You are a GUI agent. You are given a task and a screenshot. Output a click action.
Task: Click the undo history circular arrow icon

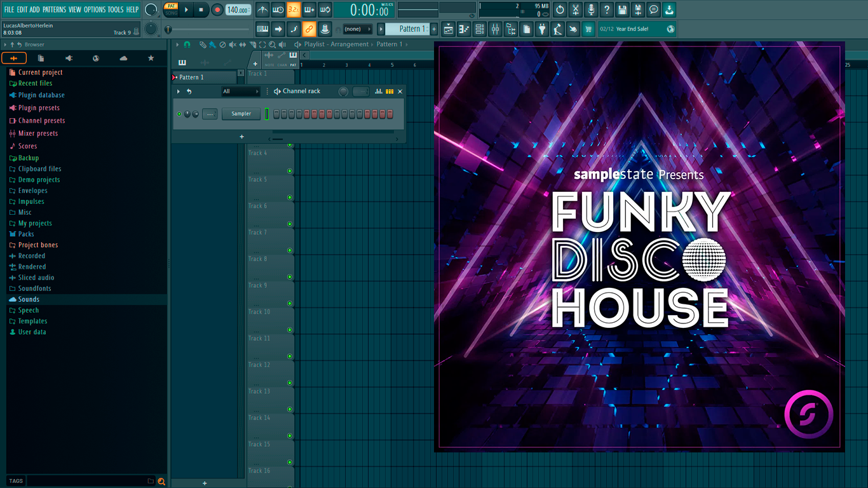click(560, 10)
